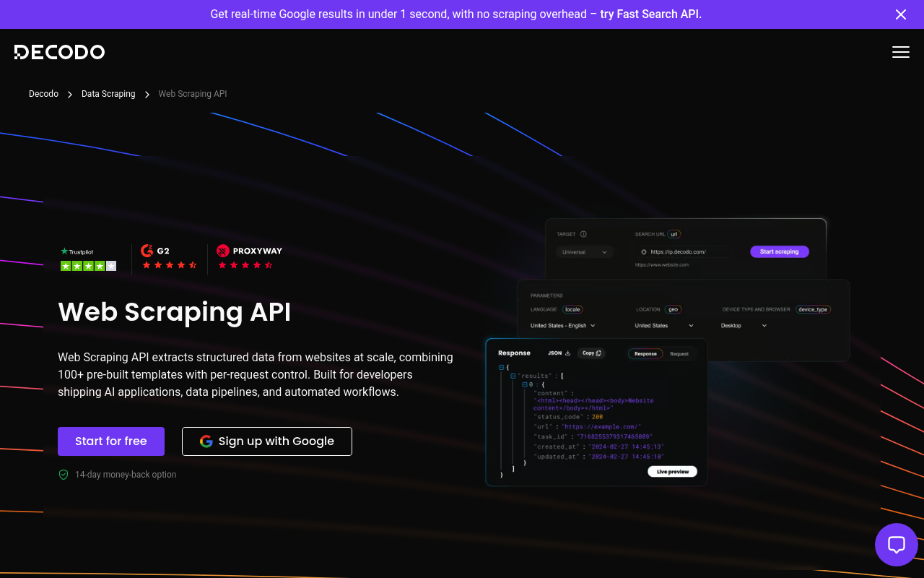Open the hamburger navigation menu
This screenshot has width=924, height=578.
click(900, 52)
